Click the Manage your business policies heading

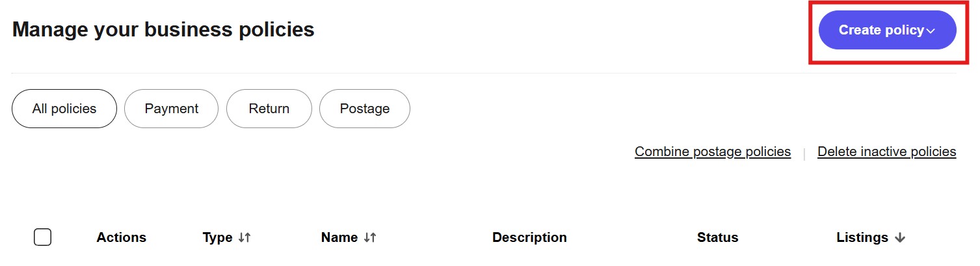(x=163, y=29)
